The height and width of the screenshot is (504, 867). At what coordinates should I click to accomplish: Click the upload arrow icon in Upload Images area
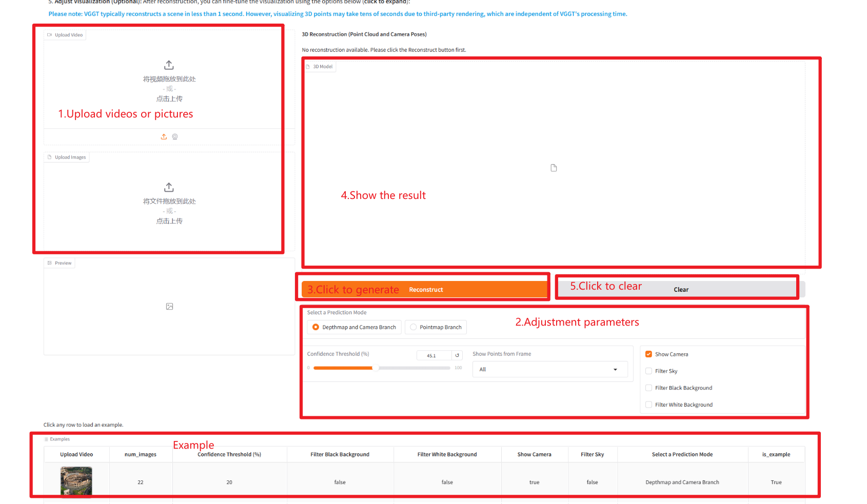(x=169, y=187)
